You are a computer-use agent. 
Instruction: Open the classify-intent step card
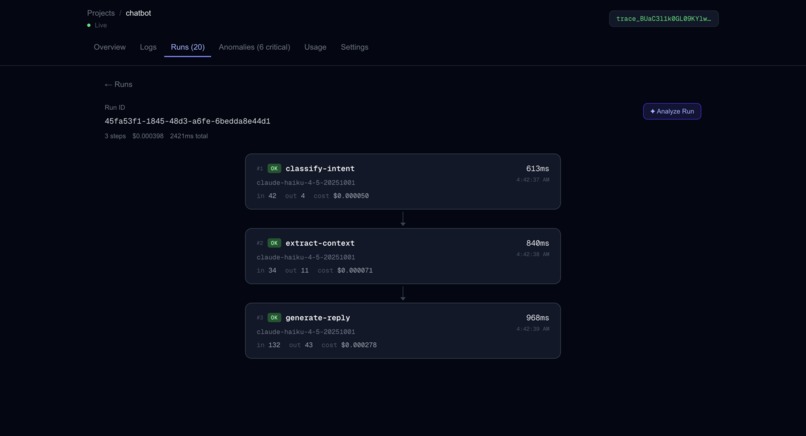[402, 181]
